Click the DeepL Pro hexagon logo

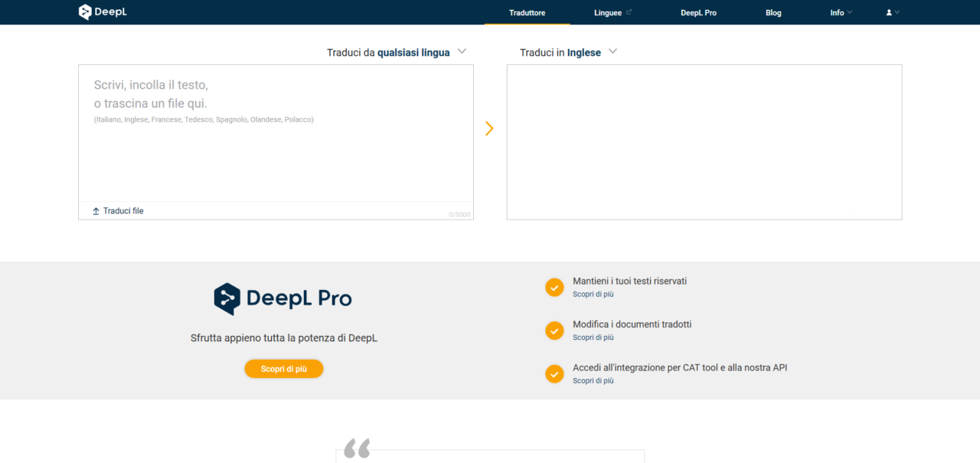227,298
